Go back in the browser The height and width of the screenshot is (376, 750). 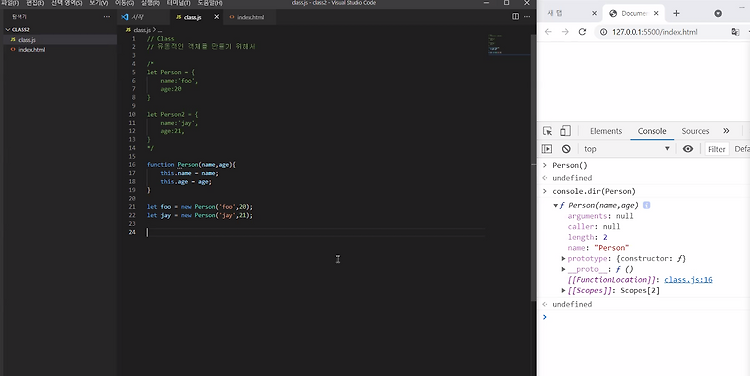coord(548,32)
